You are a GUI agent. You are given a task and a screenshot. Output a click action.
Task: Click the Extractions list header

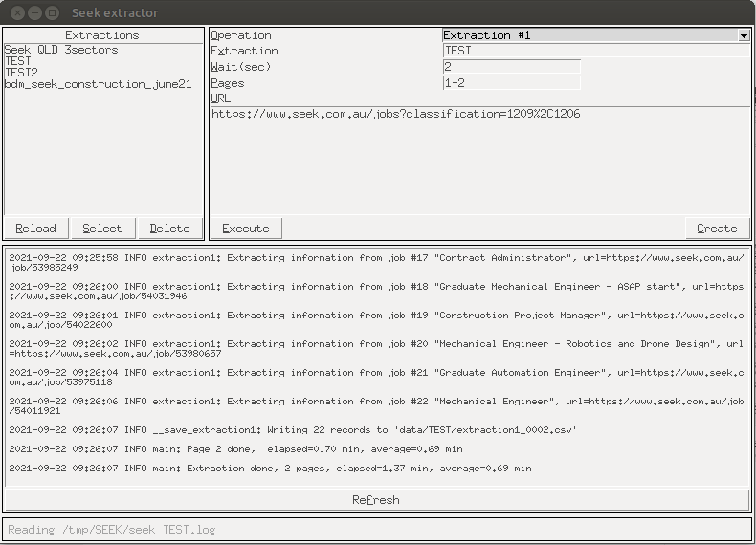pyautogui.click(x=102, y=35)
